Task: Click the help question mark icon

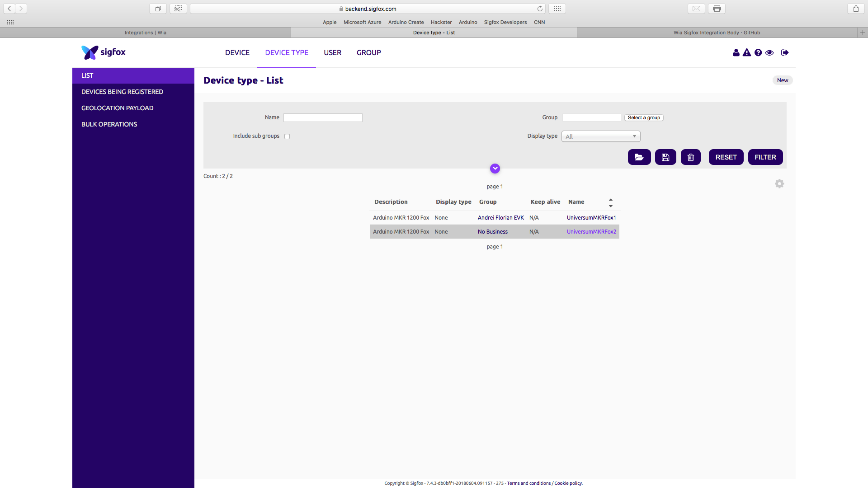Action: [758, 53]
